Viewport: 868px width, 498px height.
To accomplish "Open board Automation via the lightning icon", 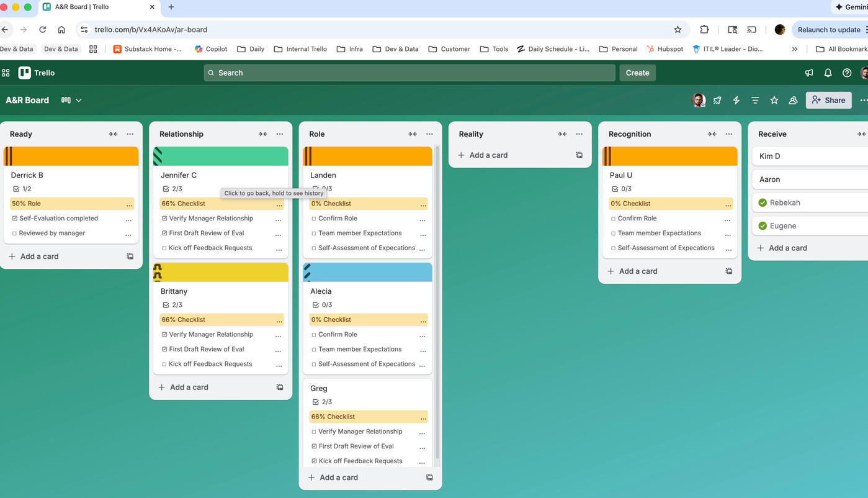I will (x=736, y=100).
